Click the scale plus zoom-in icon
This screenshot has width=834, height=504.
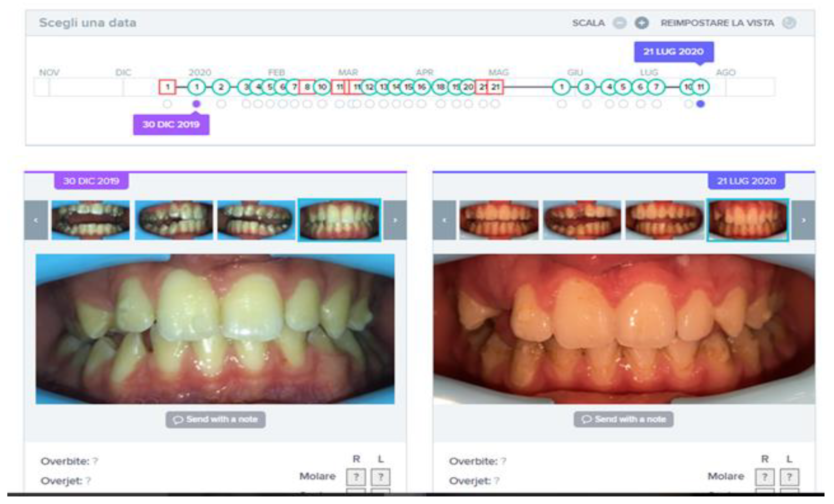click(642, 23)
